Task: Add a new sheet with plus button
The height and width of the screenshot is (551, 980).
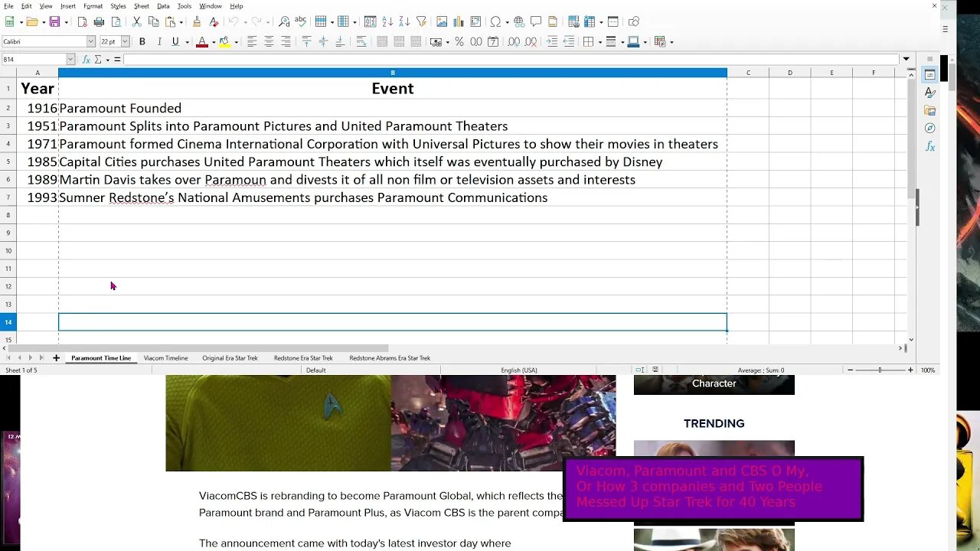Action: pos(56,358)
